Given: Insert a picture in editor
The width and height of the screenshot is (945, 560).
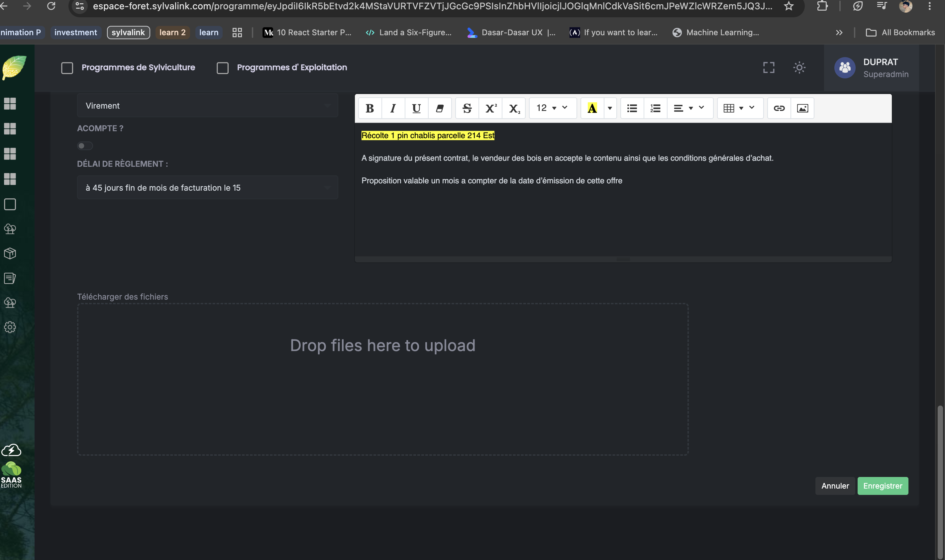Looking at the screenshot, I should 802,108.
